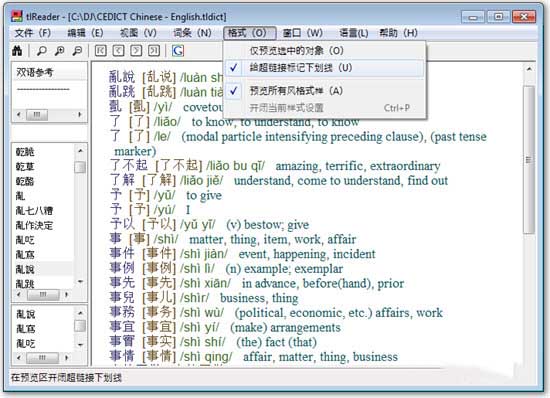Open the 窗口 (W) menu

[302, 33]
